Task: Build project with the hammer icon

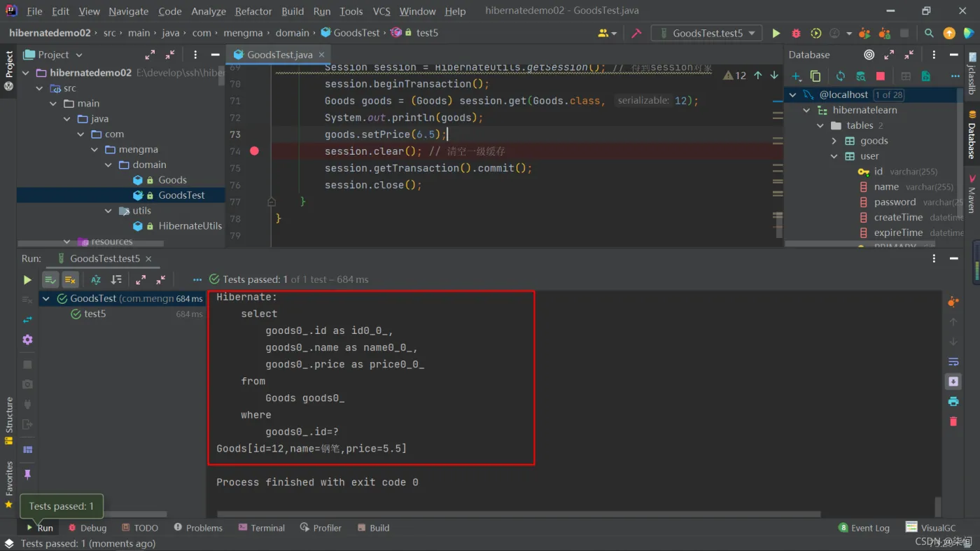Action: tap(636, 33)
